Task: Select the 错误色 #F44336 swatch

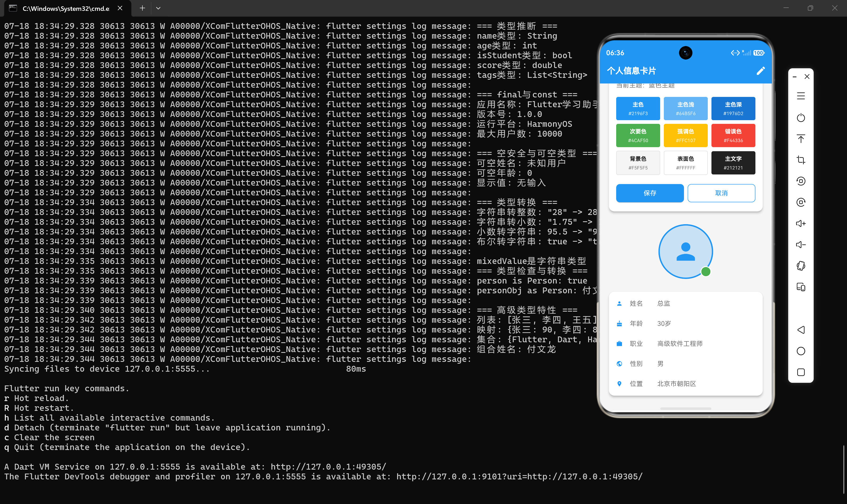Action: [x=733, y=136]
